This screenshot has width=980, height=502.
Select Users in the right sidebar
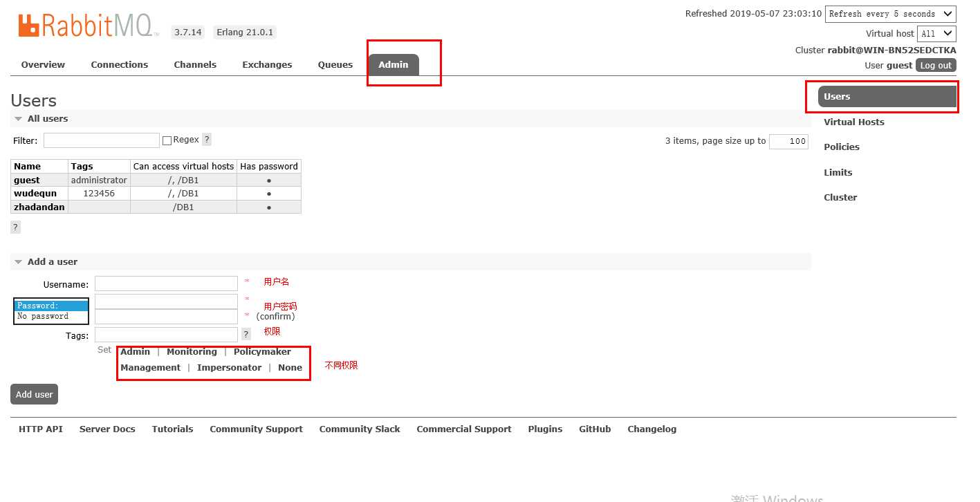(887, 97)
